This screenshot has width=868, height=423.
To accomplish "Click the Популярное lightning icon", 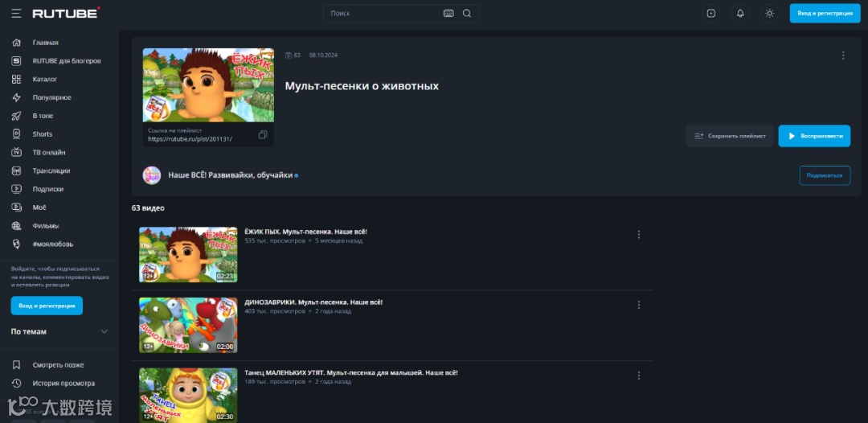I will [x=17, y=97].
